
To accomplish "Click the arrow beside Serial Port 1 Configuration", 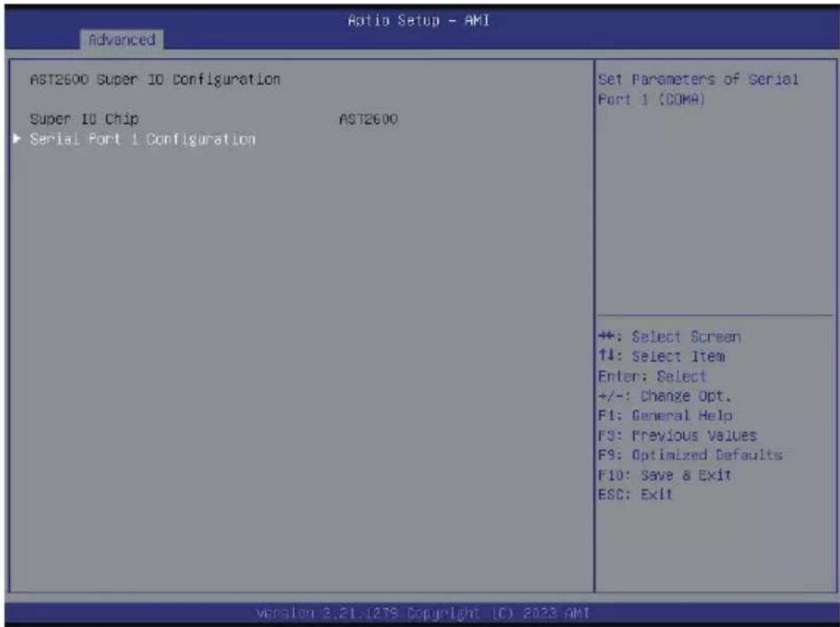I will pyautogui.click(x=17, y=139).
